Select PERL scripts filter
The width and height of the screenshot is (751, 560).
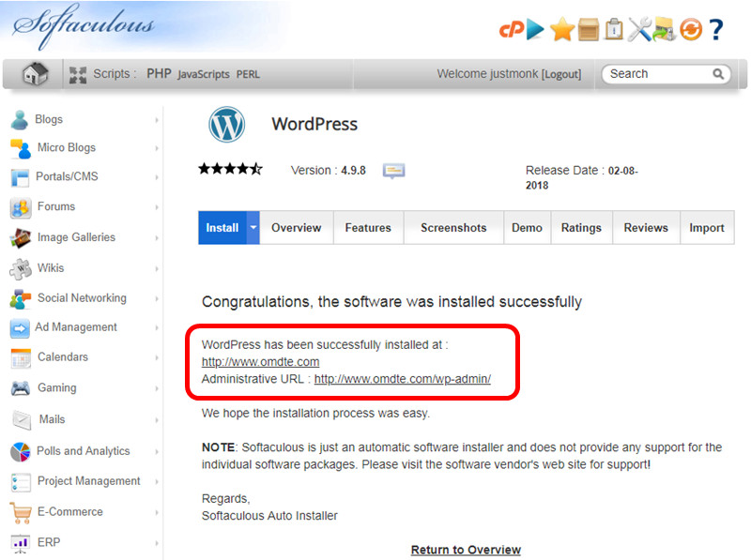pyautogui.click(x=248, y=74)
